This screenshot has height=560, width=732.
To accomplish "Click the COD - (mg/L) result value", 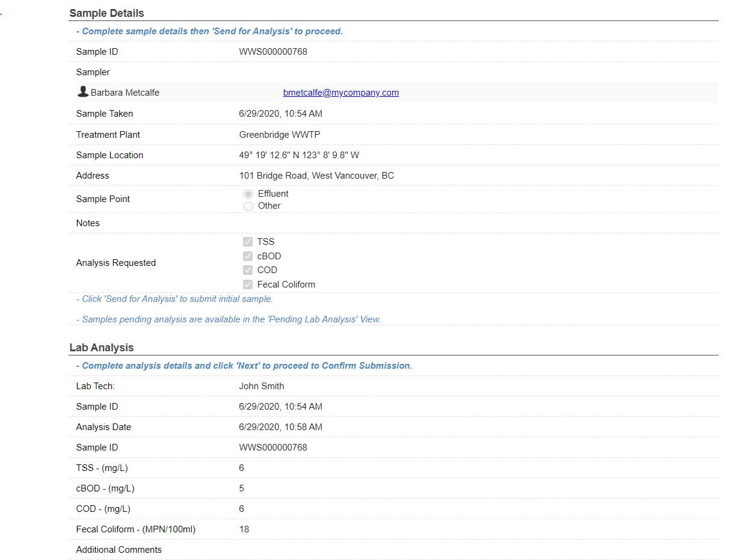I will (x=242, y=509).
